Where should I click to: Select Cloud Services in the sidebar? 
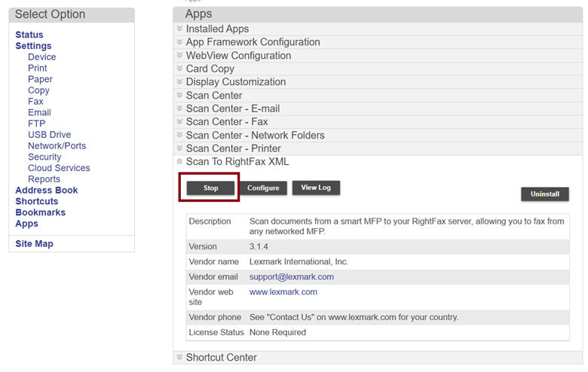point(59,168)
